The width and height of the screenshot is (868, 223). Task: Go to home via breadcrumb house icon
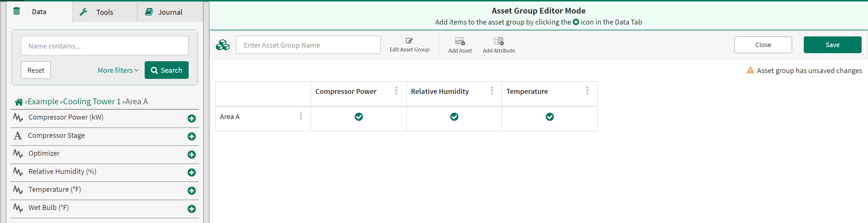pyautogui.click(x=19, y=102)
